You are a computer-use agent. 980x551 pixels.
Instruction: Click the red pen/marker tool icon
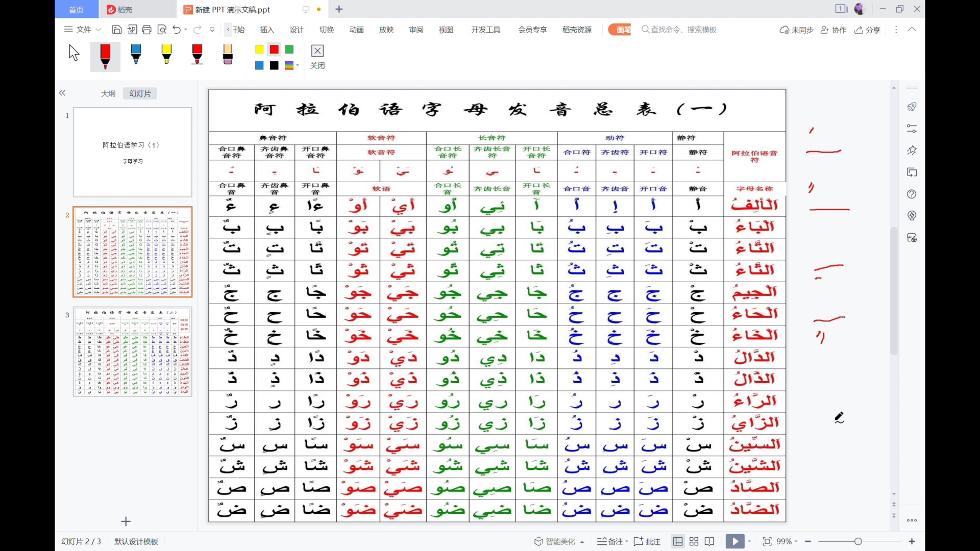[105, 57]
